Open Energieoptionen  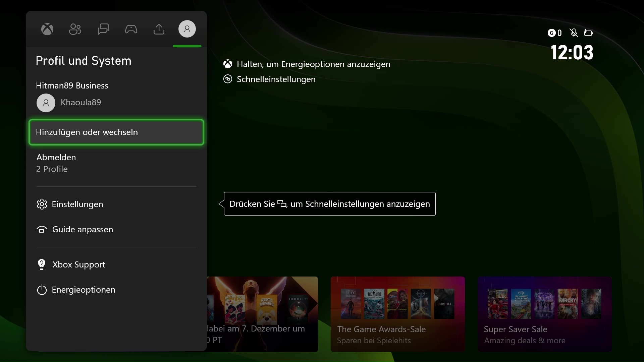click(116, 290)
